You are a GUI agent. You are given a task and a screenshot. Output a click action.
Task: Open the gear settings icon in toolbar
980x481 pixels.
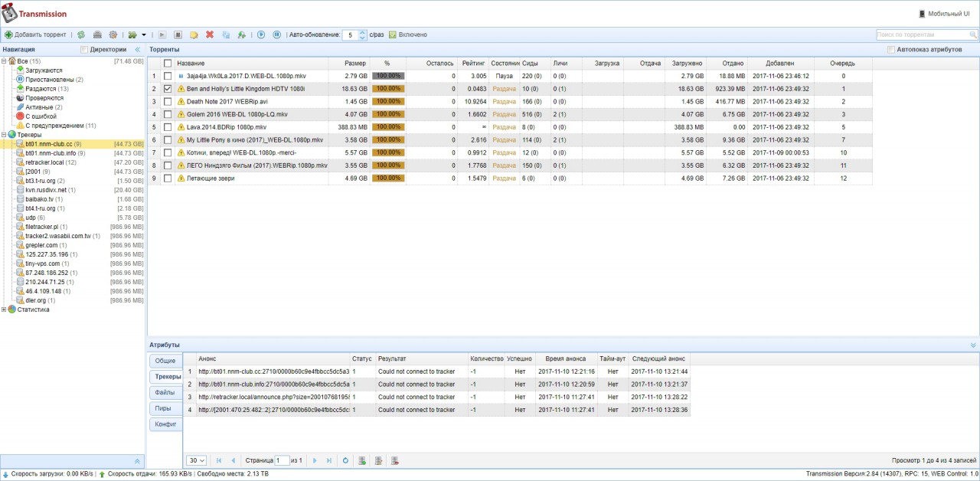tap(113, 34)
